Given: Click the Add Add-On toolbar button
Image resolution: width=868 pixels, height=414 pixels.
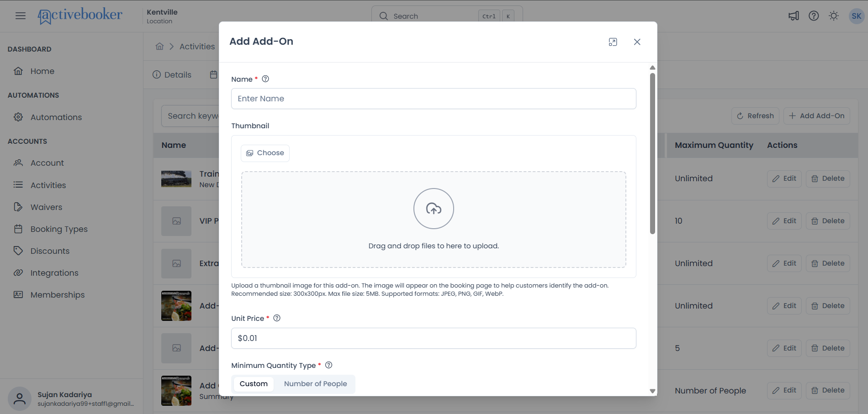Looking at the screenshot, I should tap(816, 116).
